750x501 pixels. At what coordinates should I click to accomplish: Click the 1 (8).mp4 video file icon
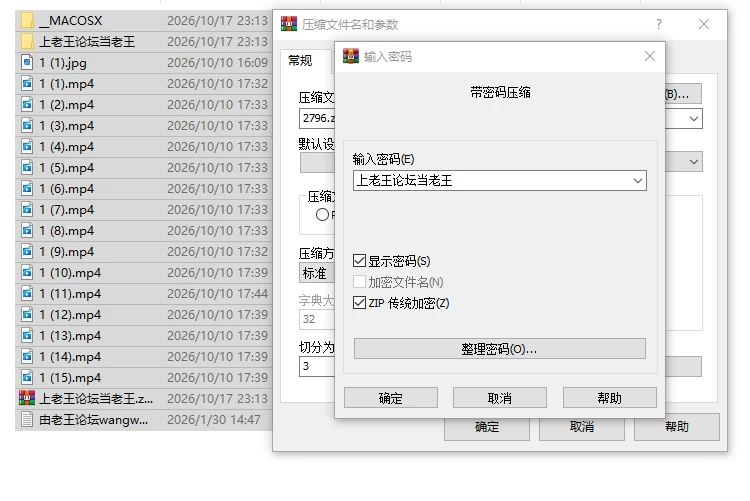tap(27, 231)
